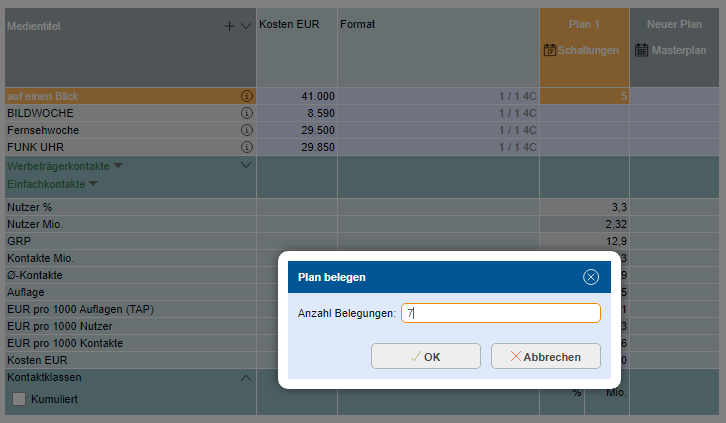The width and height of the screenshot is (726, 423).
Task: Click plus icon beside Medientitel header
Action: pos(229,26)
